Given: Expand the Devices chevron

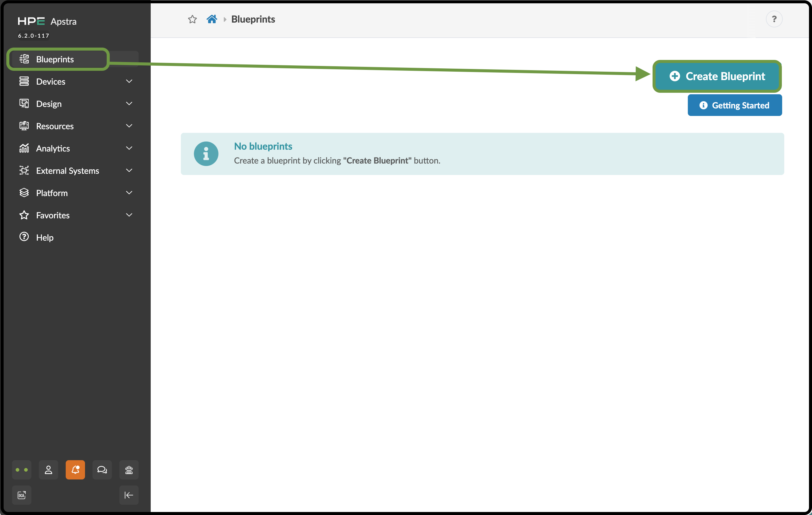Looking at the screenshot, I should 129,81.
